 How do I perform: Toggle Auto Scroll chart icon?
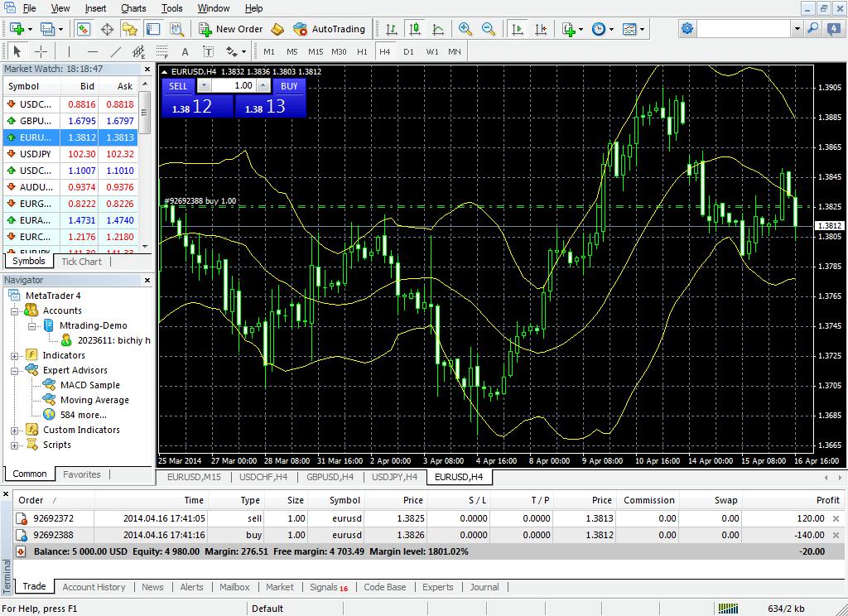(518, 29)
